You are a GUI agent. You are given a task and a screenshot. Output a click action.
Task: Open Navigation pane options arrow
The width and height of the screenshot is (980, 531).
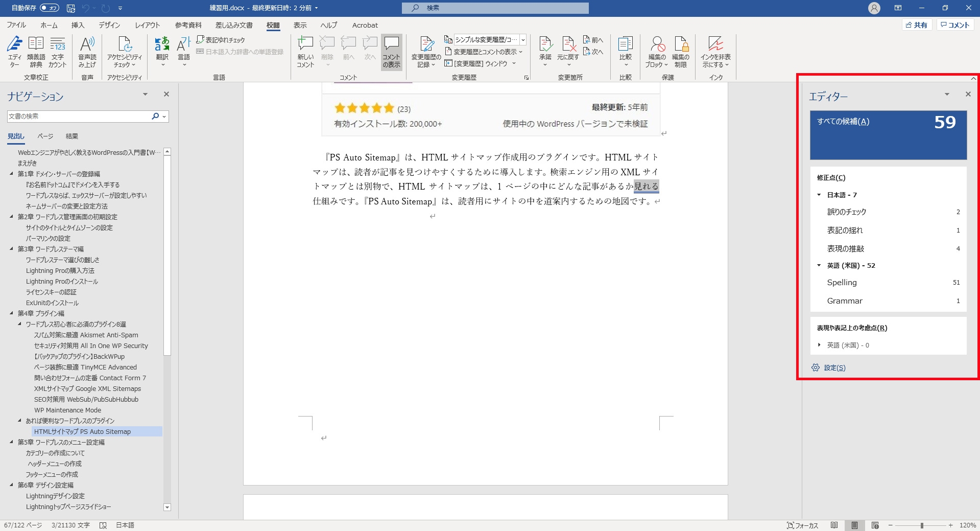[x=145, y=95]
